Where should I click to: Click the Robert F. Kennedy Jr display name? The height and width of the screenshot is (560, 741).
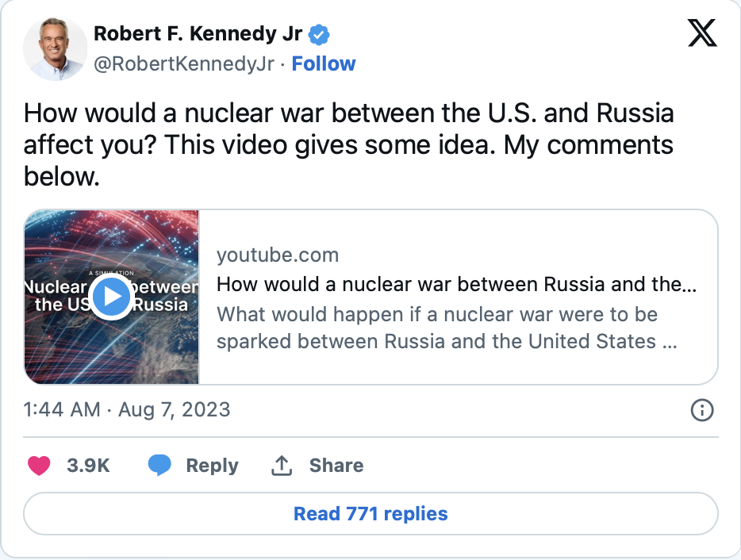[x=198, y=34]
